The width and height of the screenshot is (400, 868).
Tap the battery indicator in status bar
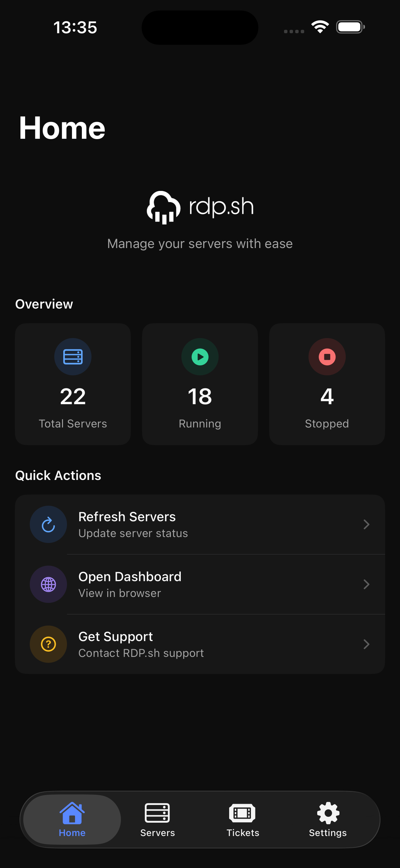(x=350, y=27)
